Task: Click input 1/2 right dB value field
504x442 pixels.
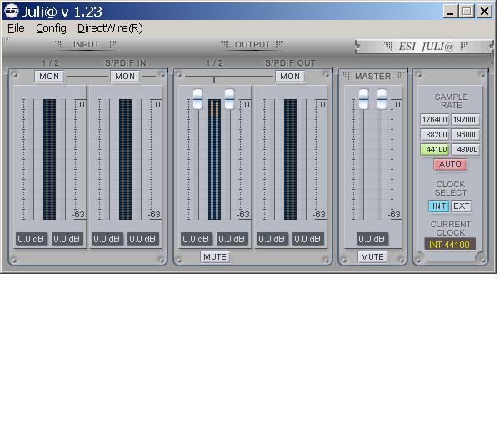Action: (x=67, y=239)
